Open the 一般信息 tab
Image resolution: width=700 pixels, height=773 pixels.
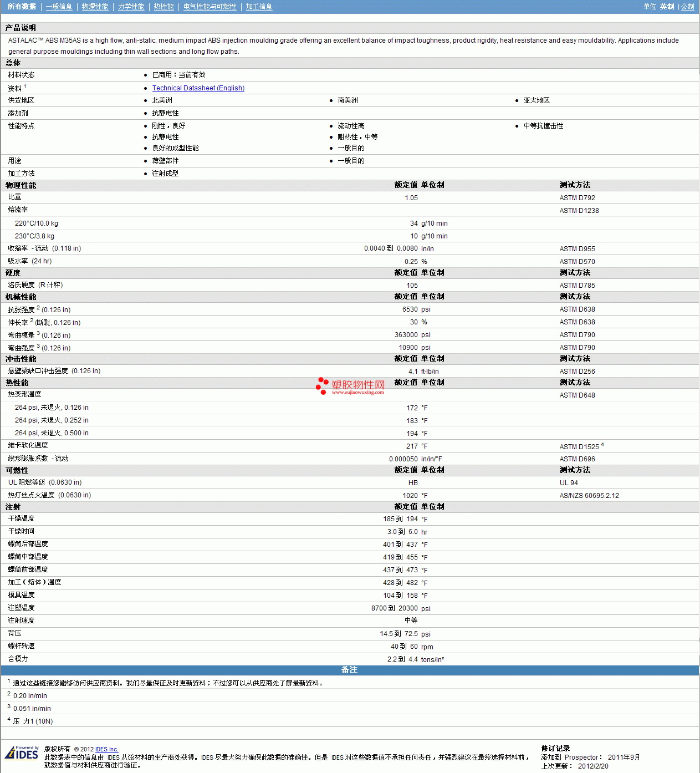[x=59, y=7]
